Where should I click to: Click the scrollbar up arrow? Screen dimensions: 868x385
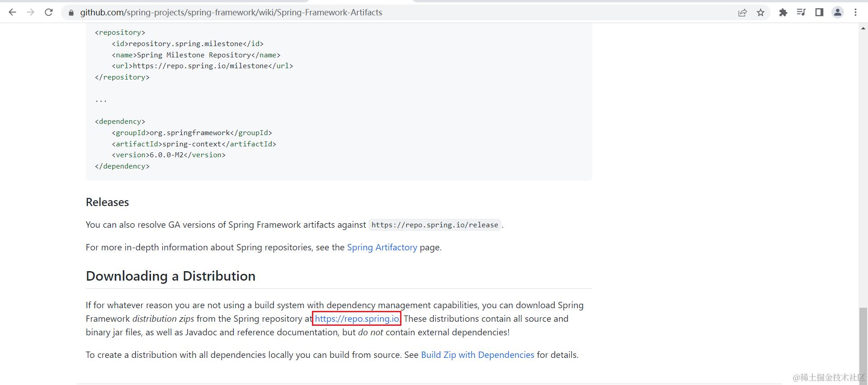863,28
